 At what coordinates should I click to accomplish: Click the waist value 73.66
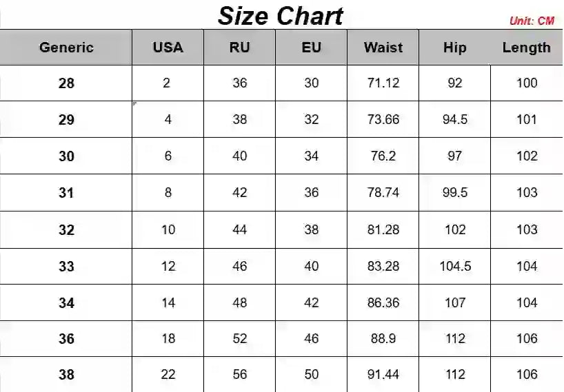383,119
